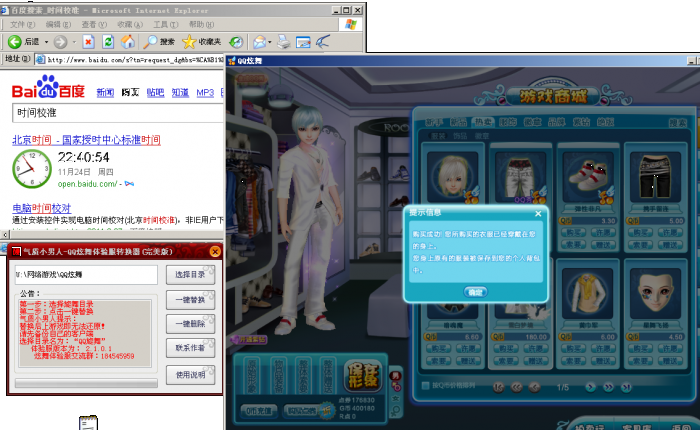The width and height of the screenshot is (700, 430).
Task: Click the IE Edit page icon
Action: click(303, 42)
